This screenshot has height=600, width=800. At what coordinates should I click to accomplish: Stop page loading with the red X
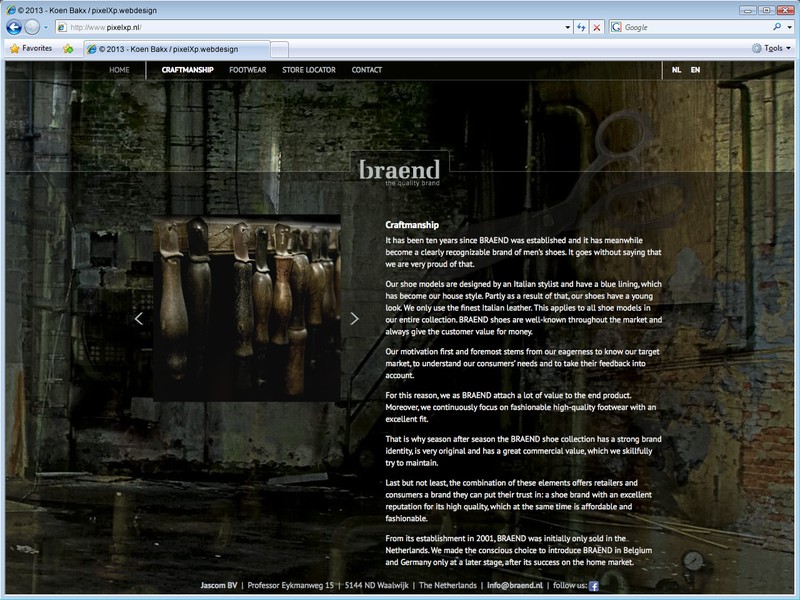pos(597,27)
